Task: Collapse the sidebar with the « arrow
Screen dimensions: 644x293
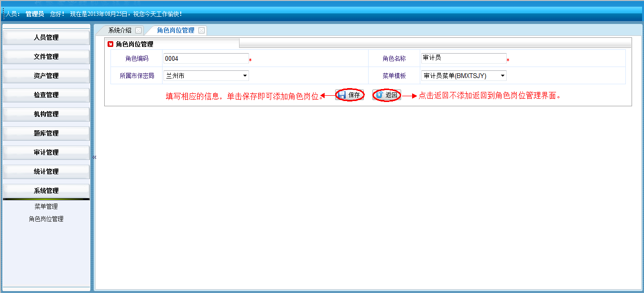Action: pyautogui.click(x=94, y=157)
